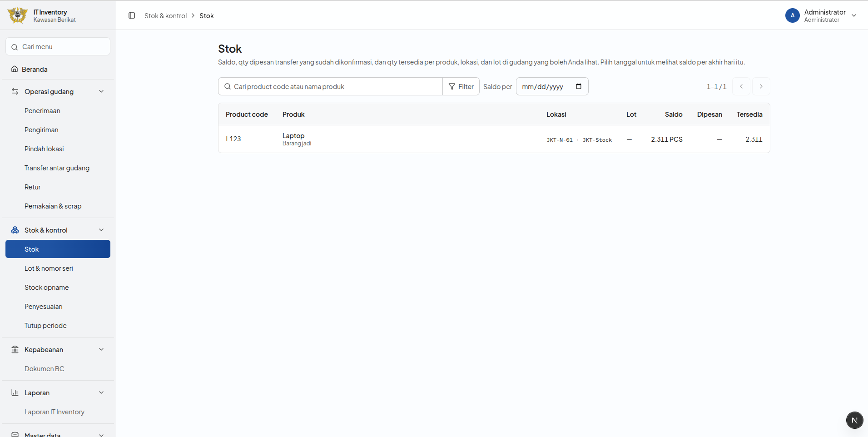The width and height of the screenshot is (868, 437).
Task: Click the Operasi gudang arrows icon
Action: tap(15, 91)
